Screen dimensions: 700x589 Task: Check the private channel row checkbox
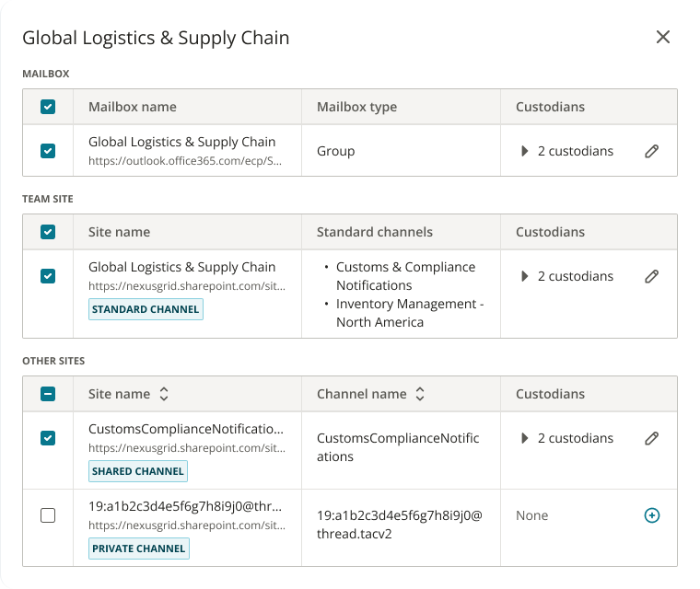coord(48,515)
